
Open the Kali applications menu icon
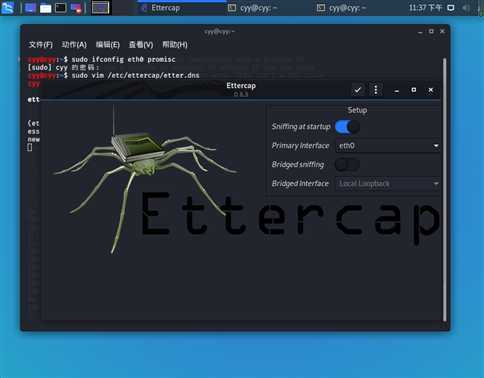click(x=7, y=8)
